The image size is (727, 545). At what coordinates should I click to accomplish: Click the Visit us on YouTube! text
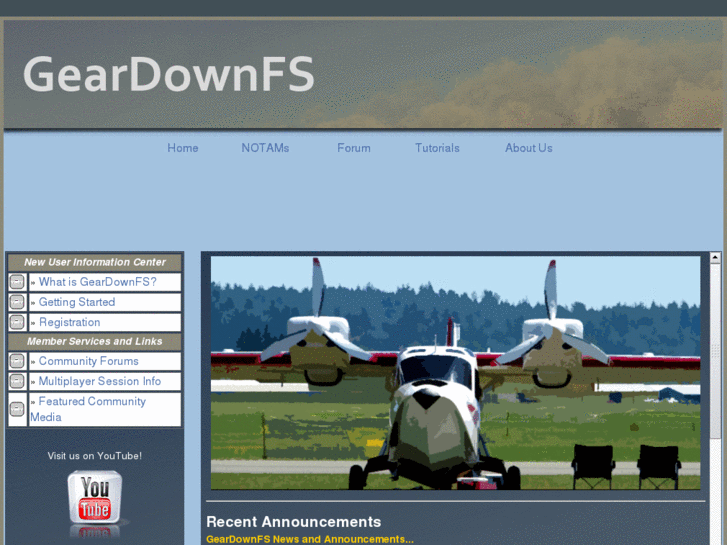tap(95, 456)
